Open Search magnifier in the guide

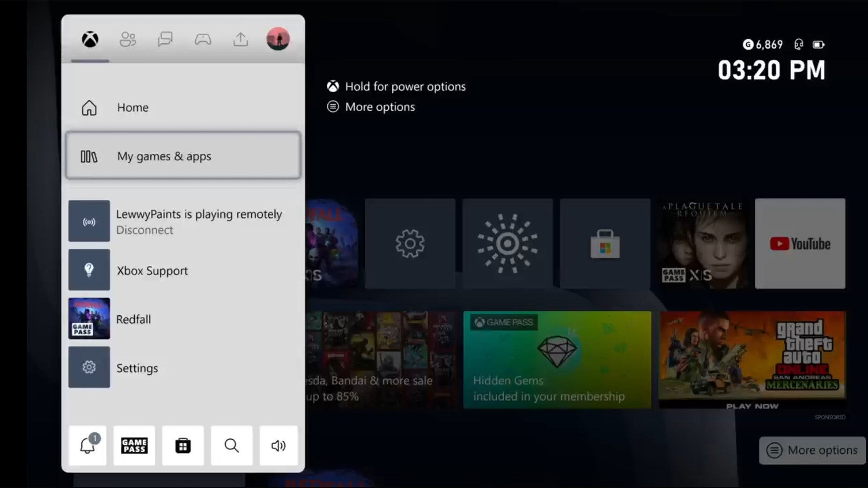pos(232,445)
